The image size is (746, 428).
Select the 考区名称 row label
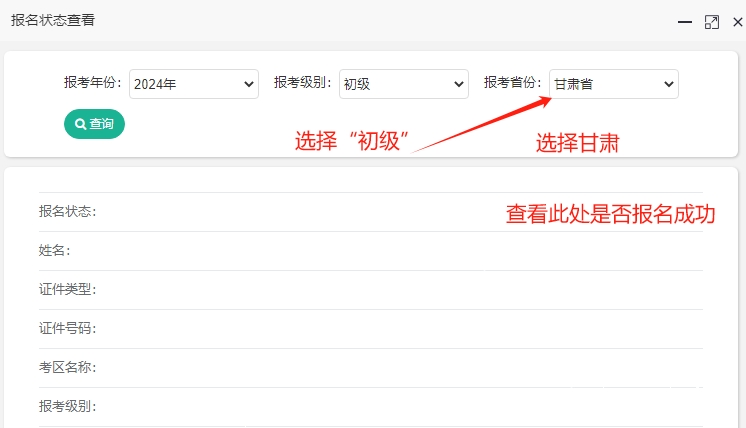coord(67,368)
